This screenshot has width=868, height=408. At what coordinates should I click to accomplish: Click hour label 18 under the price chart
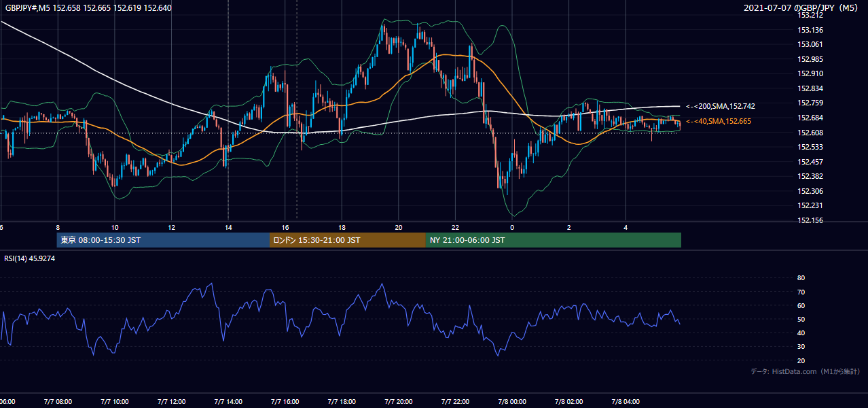342,227
